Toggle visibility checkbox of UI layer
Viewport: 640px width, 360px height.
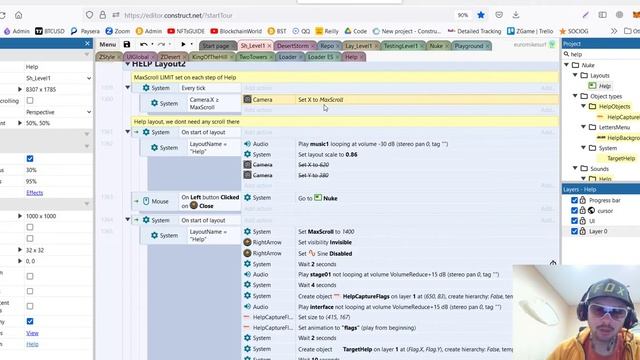pos(574,221)
